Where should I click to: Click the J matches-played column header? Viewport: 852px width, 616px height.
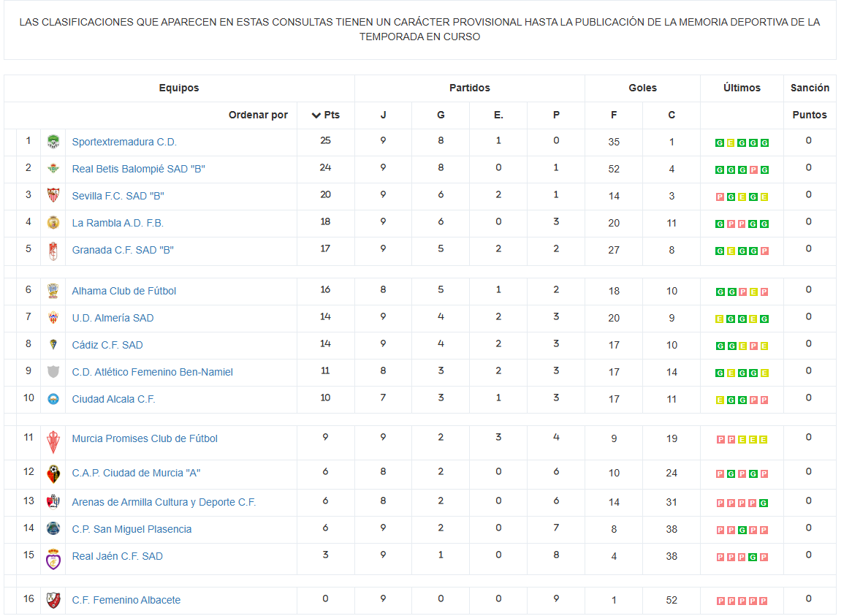click(x=383, y=115)
